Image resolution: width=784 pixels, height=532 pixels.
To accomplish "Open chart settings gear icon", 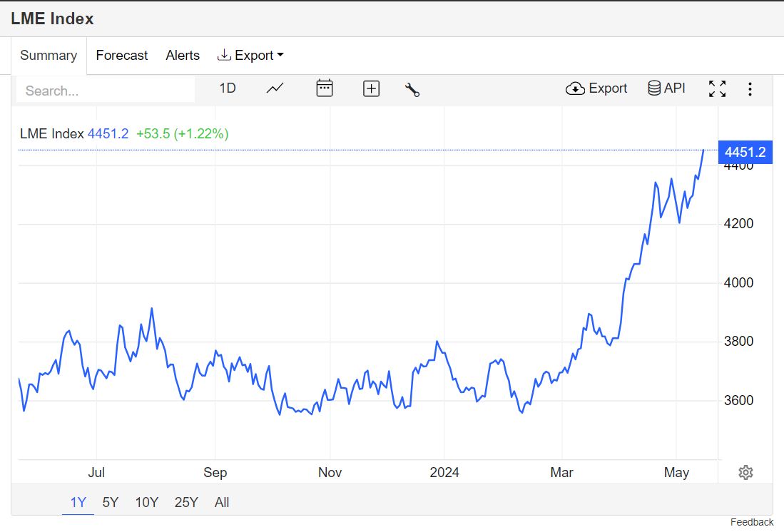I will tap(745, 473).
